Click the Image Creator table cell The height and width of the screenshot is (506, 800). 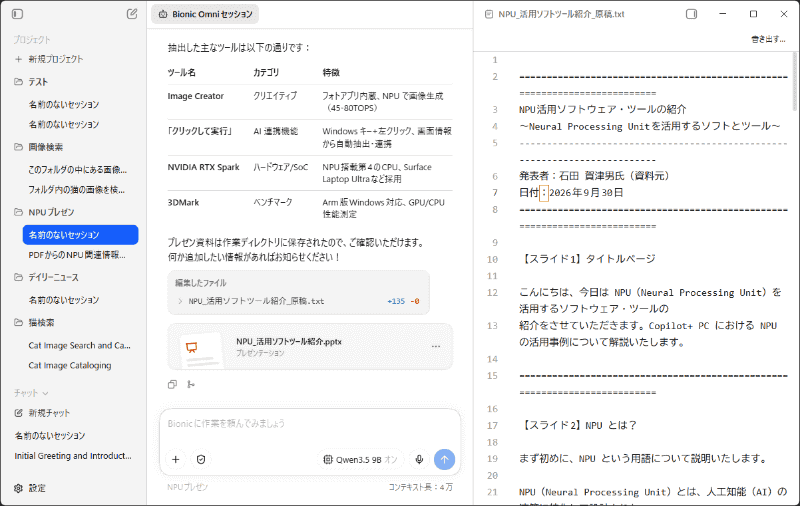coord(196,96)
